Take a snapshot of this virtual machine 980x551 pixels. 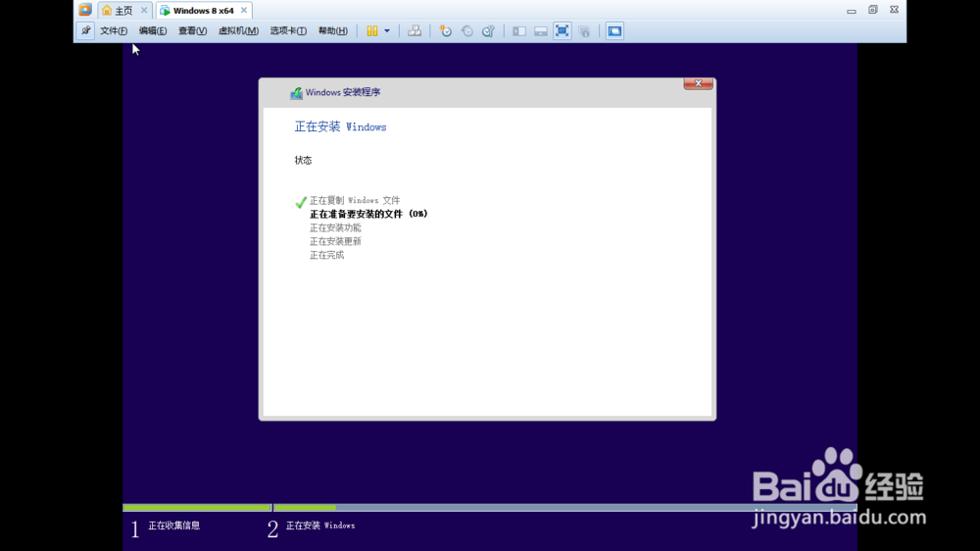tap(445, 30)
